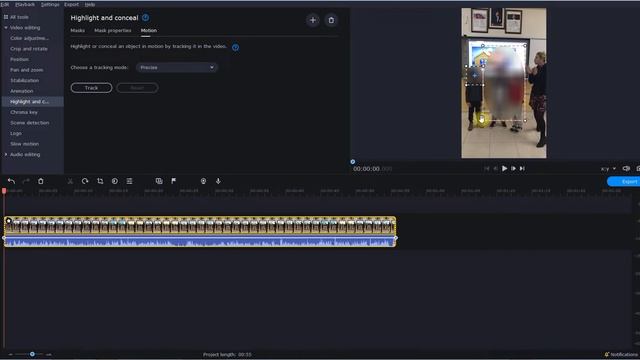
Task: Open the Pan and zoom tool
Action: tap(27, 70)
